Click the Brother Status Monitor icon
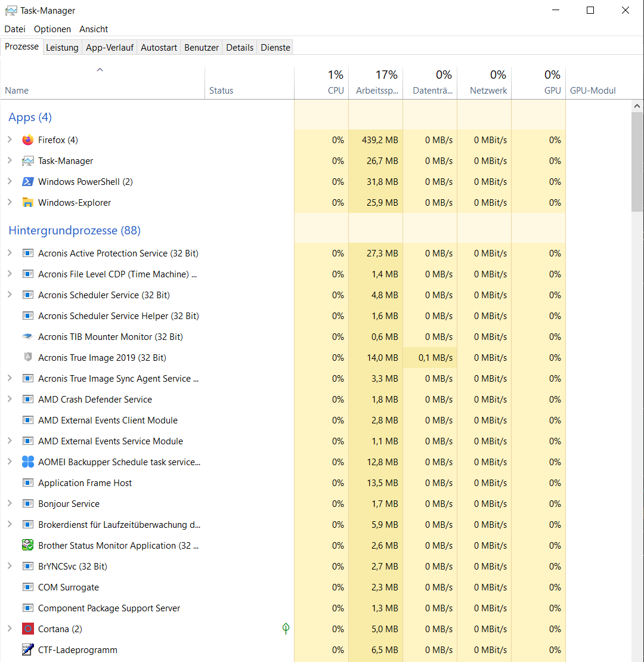This screenshot has height=662, width=644. pos(28,545)
